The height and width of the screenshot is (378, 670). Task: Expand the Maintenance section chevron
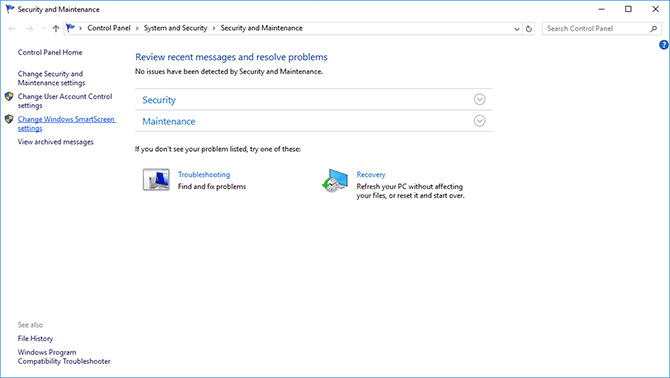[x=479, y=121]
